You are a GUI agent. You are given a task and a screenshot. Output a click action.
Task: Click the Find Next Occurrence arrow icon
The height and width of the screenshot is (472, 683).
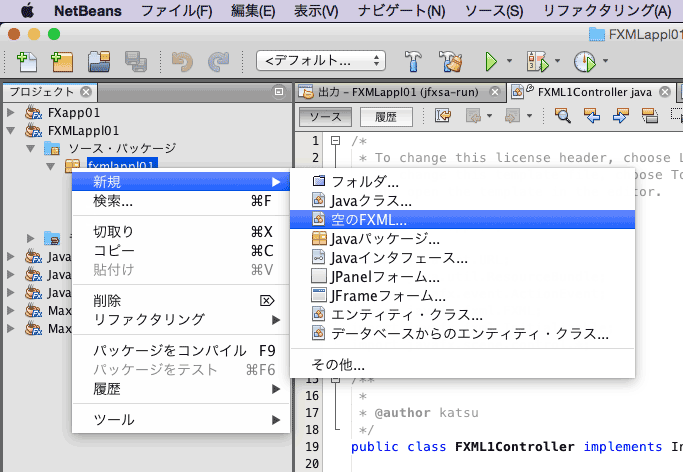620,116
